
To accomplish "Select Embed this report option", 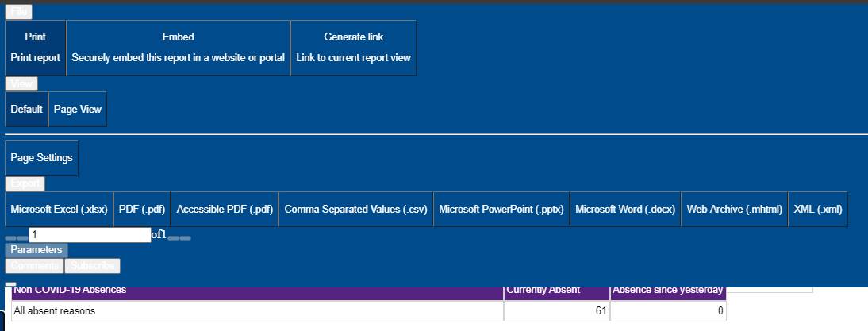I will coord(179,48).
